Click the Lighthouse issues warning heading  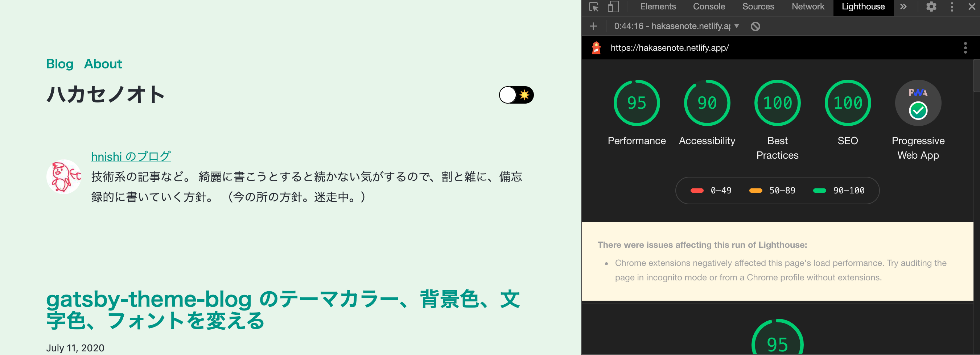click(702, 245)
